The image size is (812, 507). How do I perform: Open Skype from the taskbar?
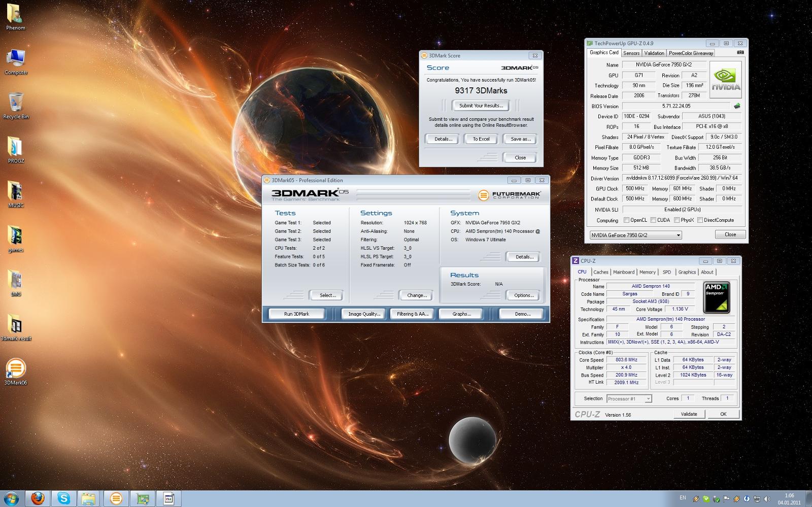[63, 498]
